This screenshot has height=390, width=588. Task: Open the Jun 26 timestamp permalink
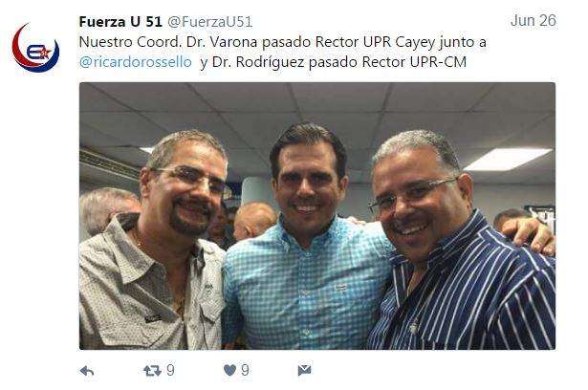pos(534,21)
